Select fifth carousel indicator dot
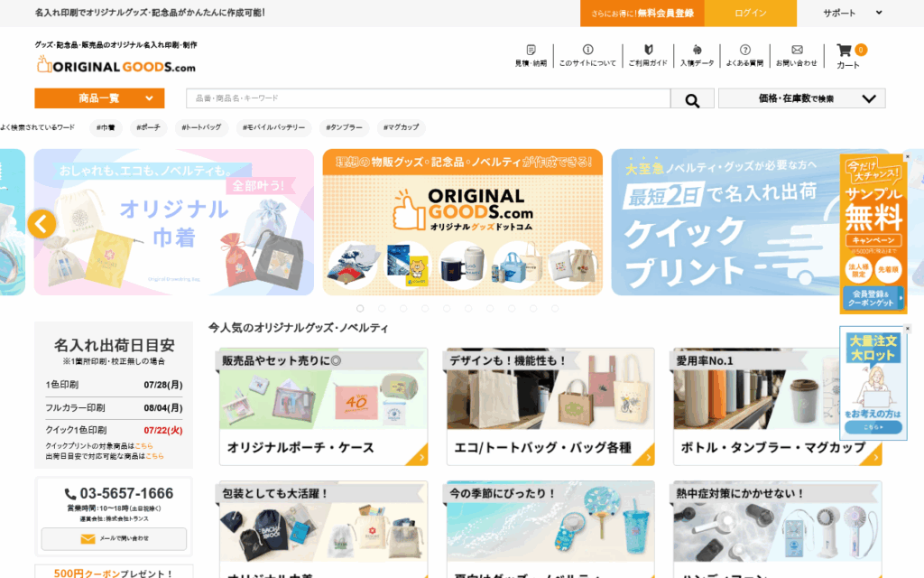This screenshot has height=578, width=924. coord(447,309)
